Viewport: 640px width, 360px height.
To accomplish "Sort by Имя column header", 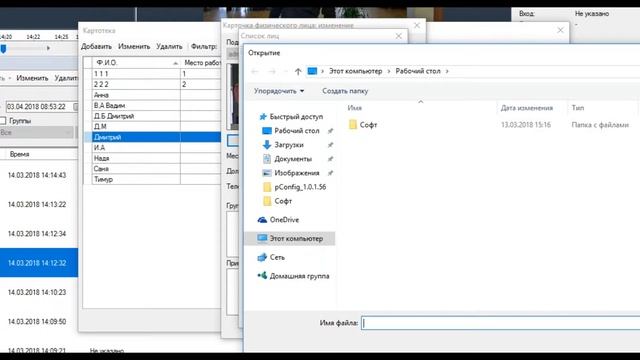I will click(355, 108).
